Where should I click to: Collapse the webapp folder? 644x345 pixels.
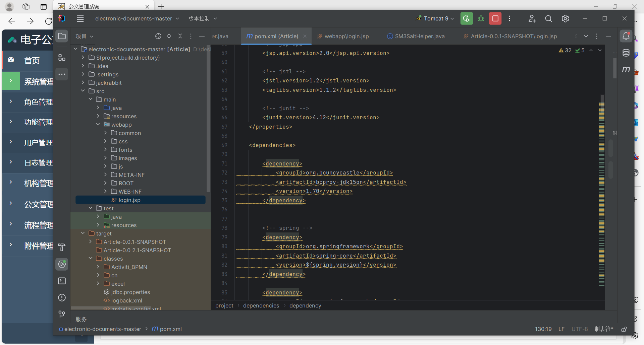pos(98,125)
